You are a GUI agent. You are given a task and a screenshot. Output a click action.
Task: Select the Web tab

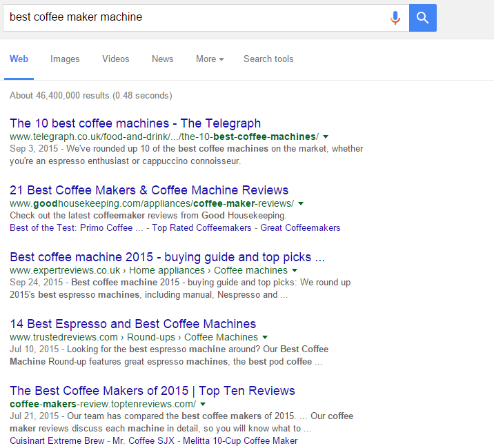(x=19, y=59)
